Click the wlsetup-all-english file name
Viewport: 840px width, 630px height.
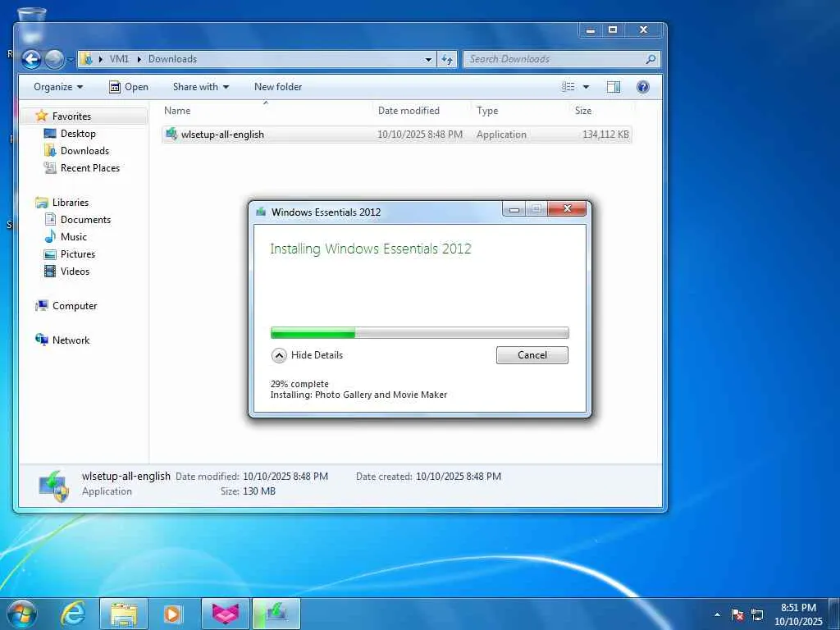(222, 135)
